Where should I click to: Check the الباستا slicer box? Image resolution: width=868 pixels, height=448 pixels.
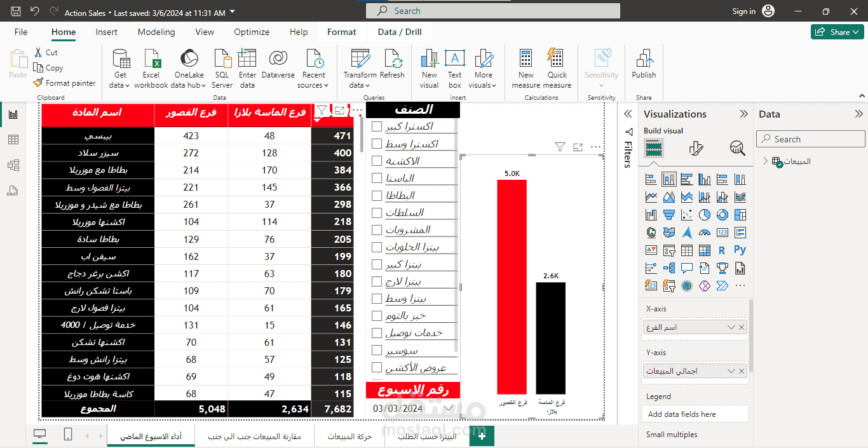tap(377, 178)
